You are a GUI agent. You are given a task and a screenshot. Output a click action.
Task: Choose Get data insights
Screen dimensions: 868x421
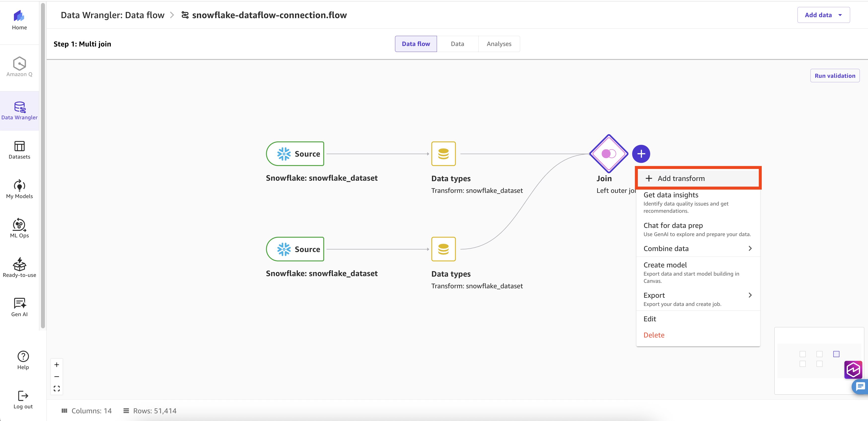click(698, 202)
